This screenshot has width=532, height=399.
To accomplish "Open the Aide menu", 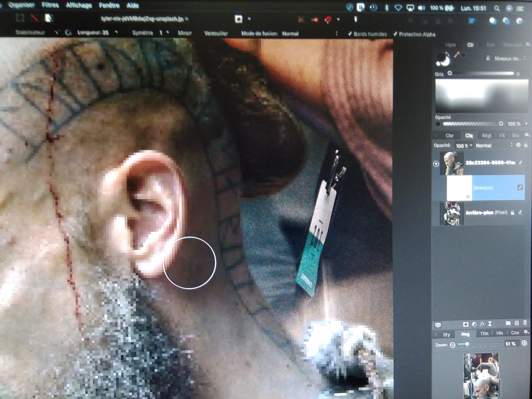I will [x=133, y=5].
